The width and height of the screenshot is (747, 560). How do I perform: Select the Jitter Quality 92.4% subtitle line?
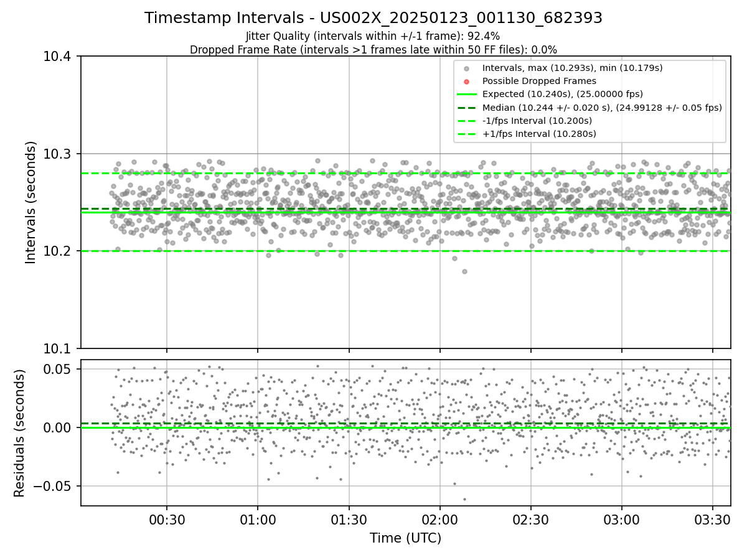[x=373, y=36]
